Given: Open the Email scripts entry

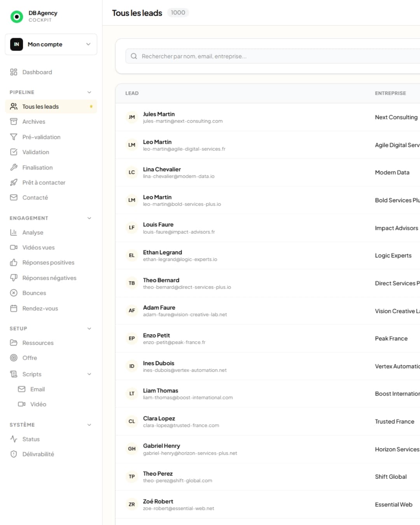Looking at the screenshot, I should pyautogui.click(x=37, y=389).
